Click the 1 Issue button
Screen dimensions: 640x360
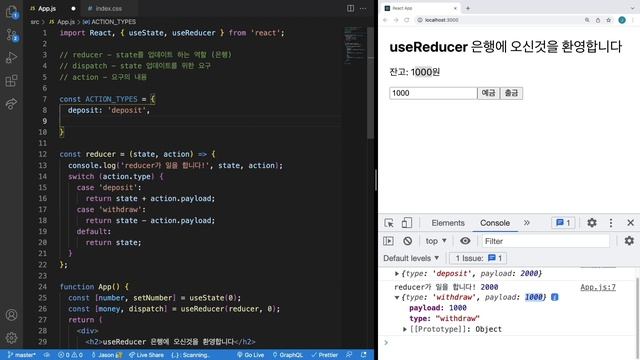478,258
